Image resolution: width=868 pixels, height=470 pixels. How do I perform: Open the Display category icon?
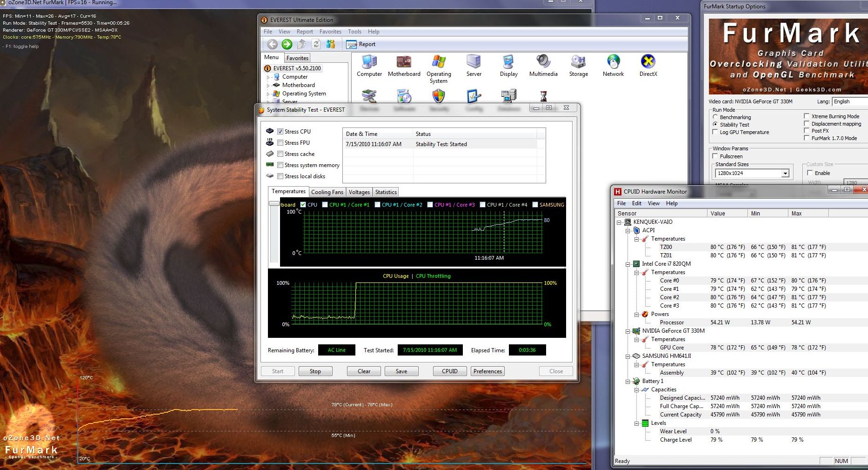508,66
